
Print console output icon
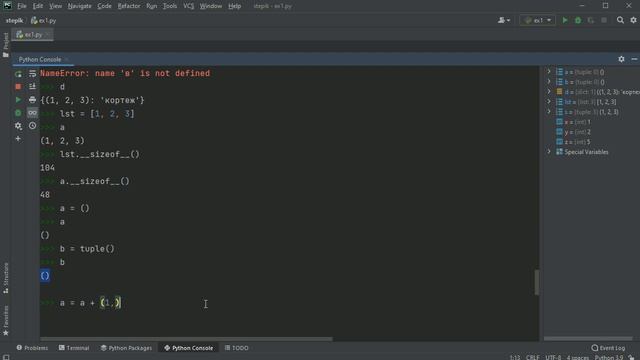32,100
